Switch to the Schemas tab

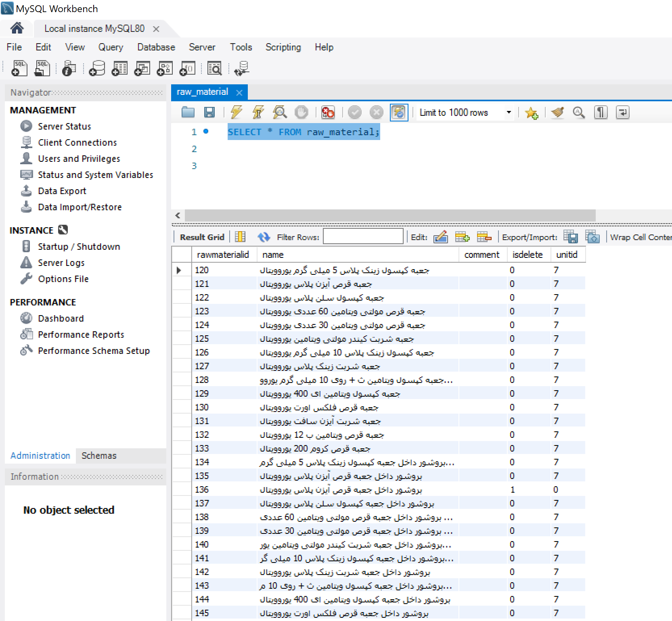pos(99,456)
